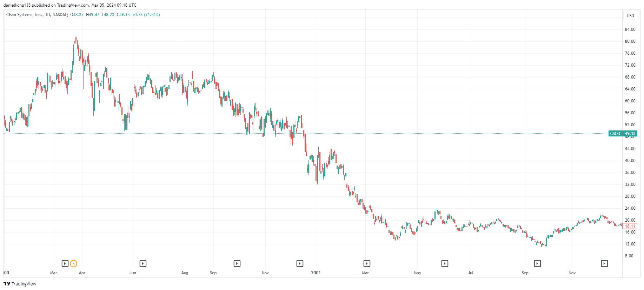Open the USD currency selector
This screenshot has height=290, width=644.
click(x=630, y=15)
